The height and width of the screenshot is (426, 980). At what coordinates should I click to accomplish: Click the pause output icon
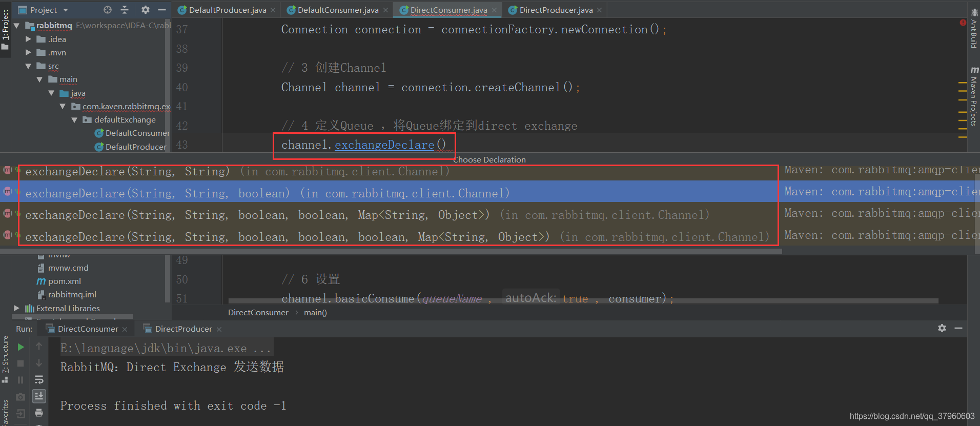coord(21,380)
